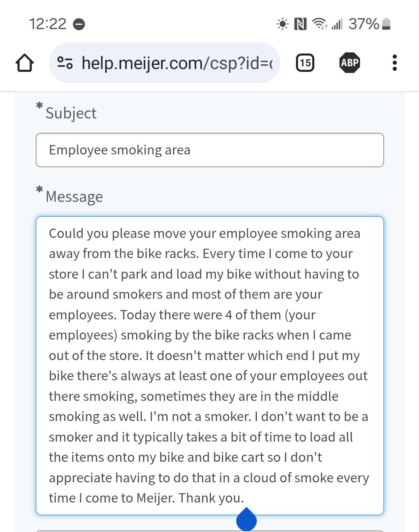Tap the blue text cursor handle
Image resolution: width=419 pixels, height=532 pixels.
pos(246,519)
